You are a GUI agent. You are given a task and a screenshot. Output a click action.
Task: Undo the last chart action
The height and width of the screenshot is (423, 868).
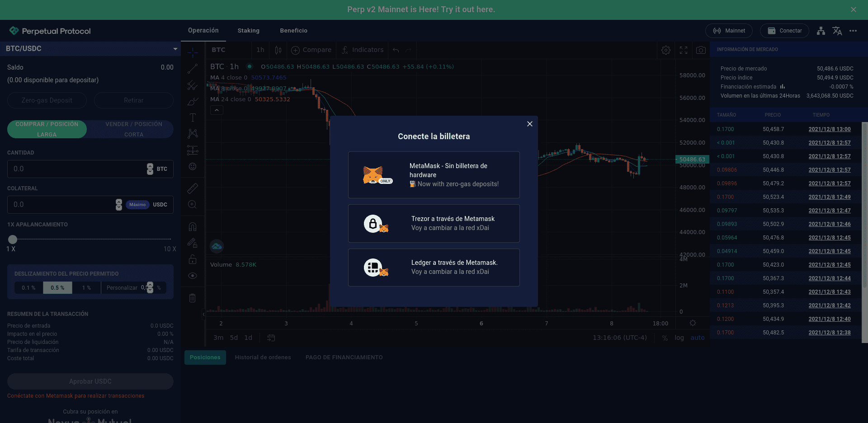[x=396, y=50]
